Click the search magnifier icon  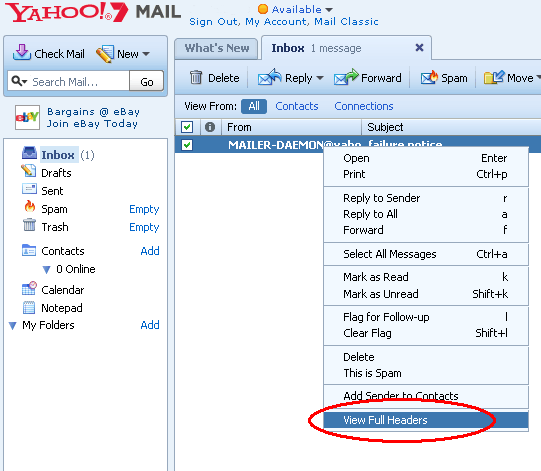(16, 81)
